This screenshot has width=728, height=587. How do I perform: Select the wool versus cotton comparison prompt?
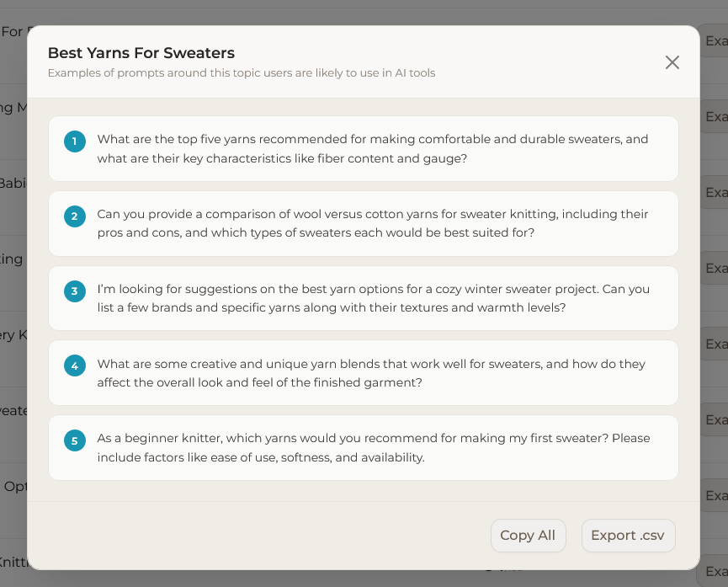coord(373,224)
